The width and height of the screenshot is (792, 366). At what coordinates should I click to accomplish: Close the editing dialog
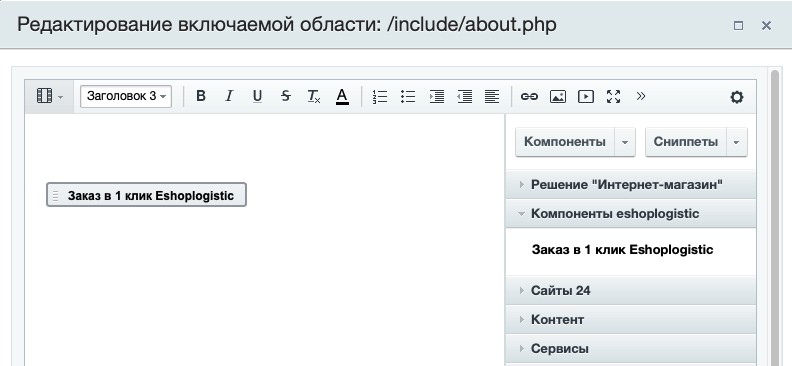766,25
